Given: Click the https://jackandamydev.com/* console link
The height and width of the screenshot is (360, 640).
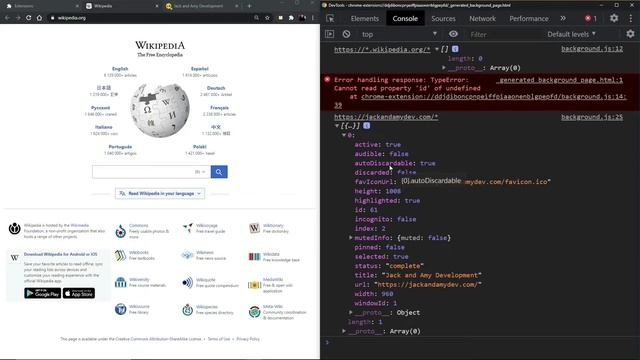Looking at the screenshot, I should (386, 117).
